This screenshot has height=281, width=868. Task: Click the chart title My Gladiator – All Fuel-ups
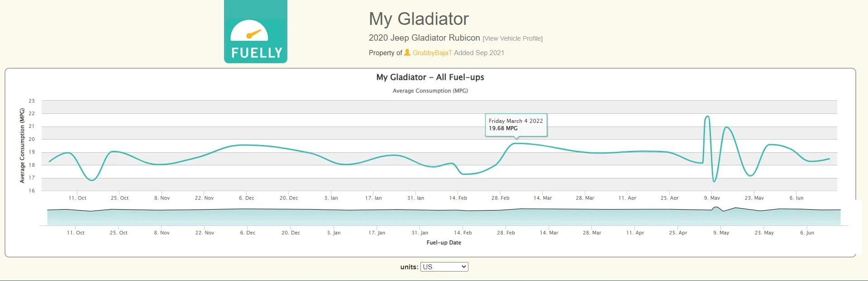(x=430, y=77)
